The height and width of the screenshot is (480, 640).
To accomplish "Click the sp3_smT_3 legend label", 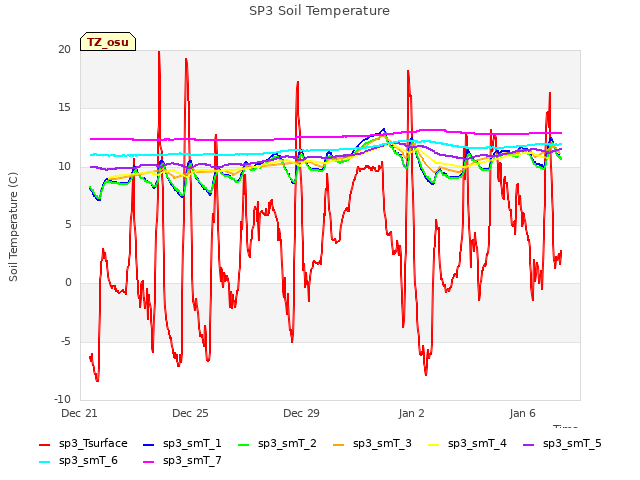I will pos(382,443).
